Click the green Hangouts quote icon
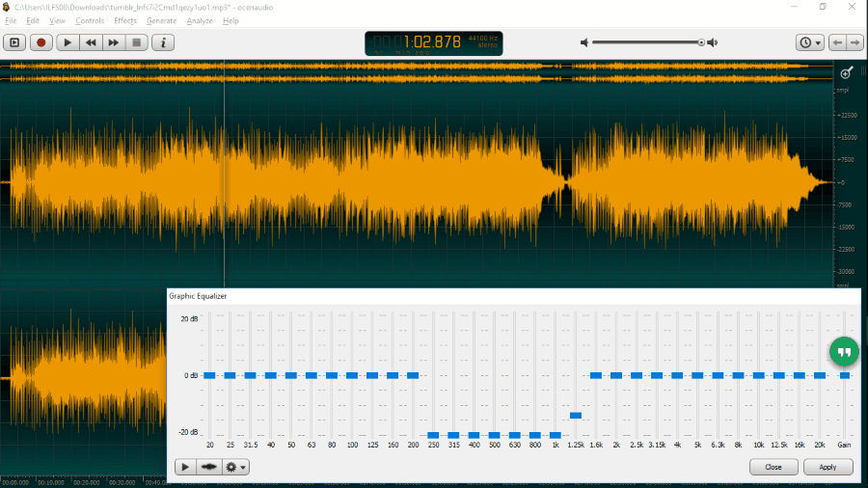 (844, 352)
